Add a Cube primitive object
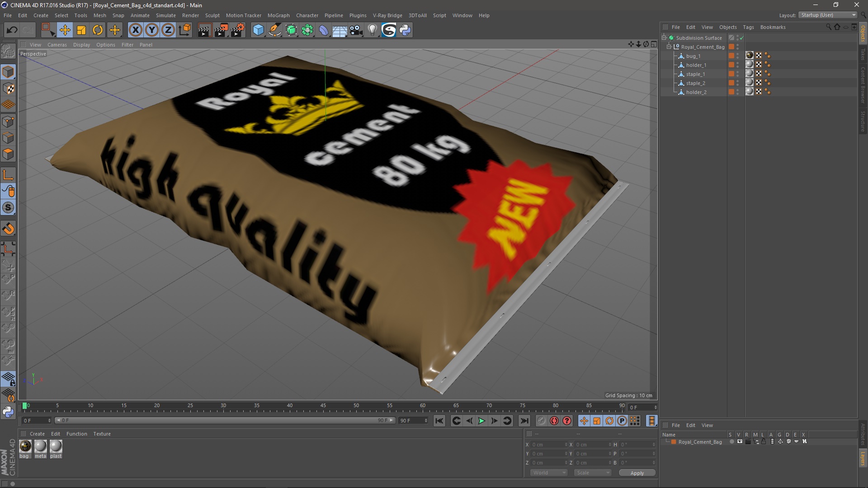The width and height of the screenshot is (868, 488). pos(258,30)
